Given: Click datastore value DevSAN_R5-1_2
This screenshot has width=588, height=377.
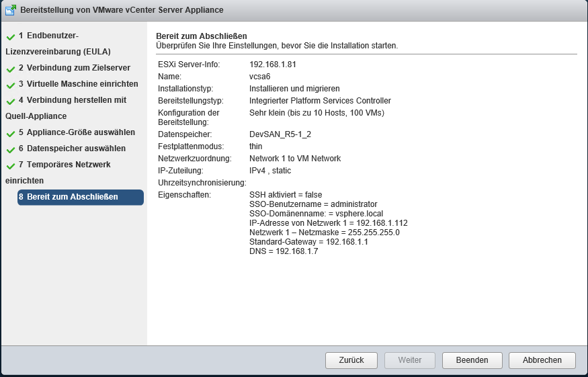Looking at the screenshot, I should coord(280,134).
